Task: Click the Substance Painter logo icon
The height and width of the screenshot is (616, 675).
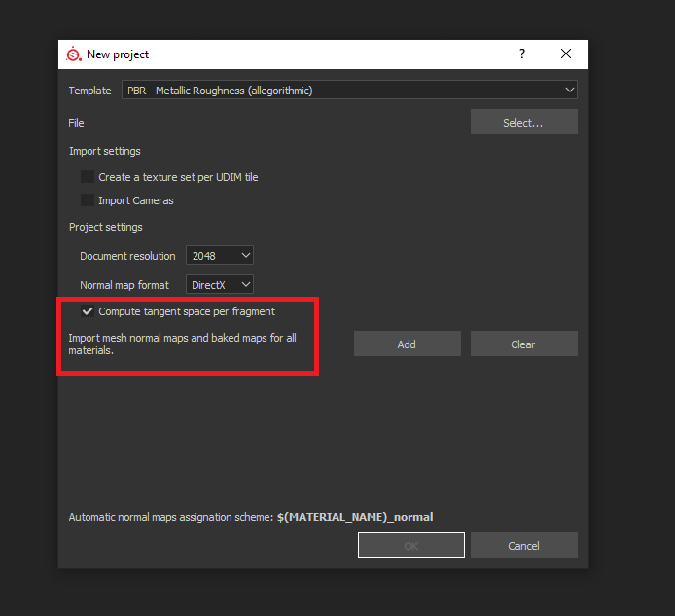Action: coord(74,54)
